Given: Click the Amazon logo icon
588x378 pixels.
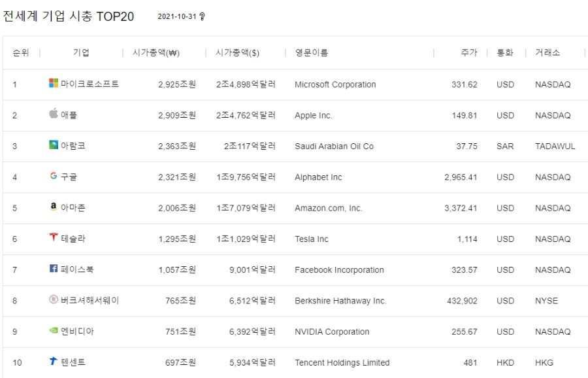Looking at the screenshot, I should [x=54, y=206].
